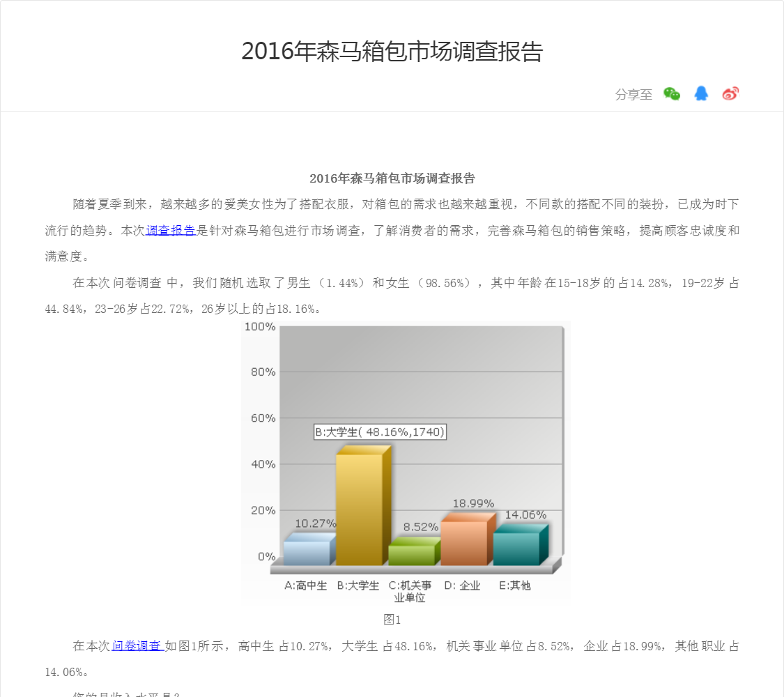The image size is (784, 697).
Task: Click the 0% y-axis label
Action: click(x=266, y=556)
